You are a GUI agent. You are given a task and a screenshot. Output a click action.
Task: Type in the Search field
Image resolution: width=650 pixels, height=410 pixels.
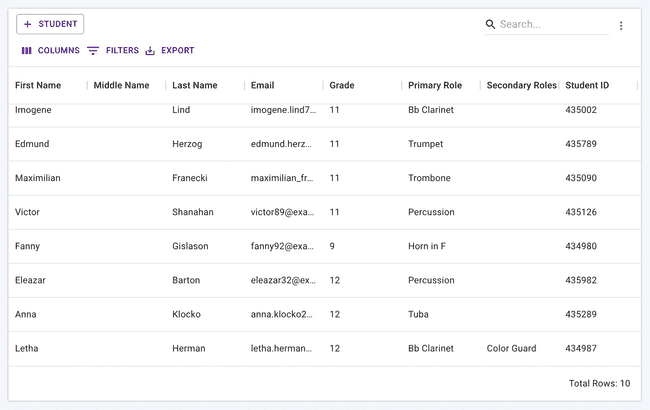[x=552, y=24]
